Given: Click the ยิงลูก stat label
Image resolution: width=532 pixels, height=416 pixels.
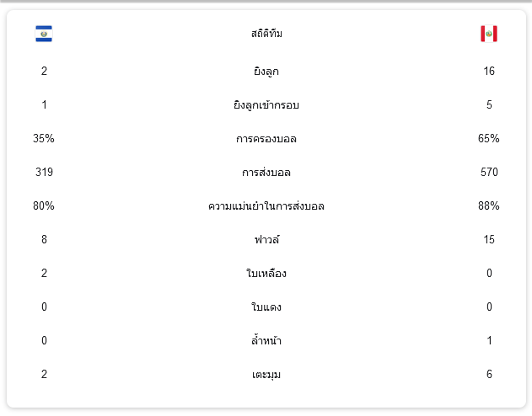Looking at the screenshot, I should point(266,71).
